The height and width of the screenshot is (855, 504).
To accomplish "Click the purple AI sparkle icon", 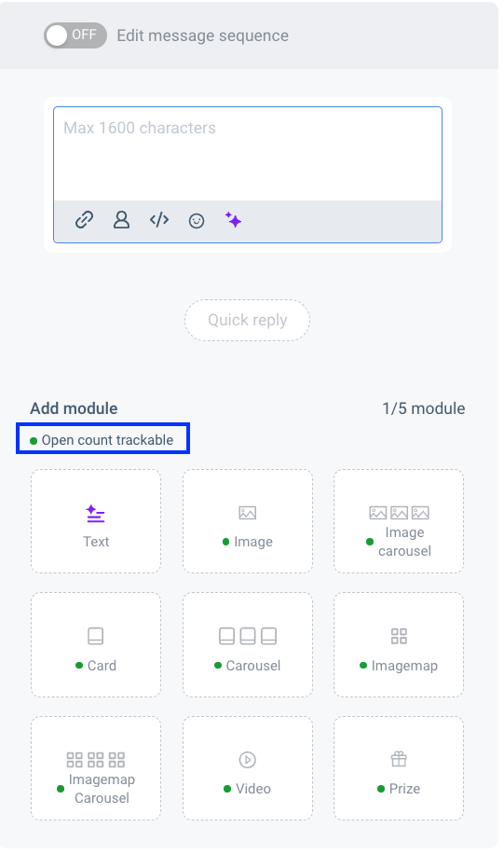I will coord(233,220).
